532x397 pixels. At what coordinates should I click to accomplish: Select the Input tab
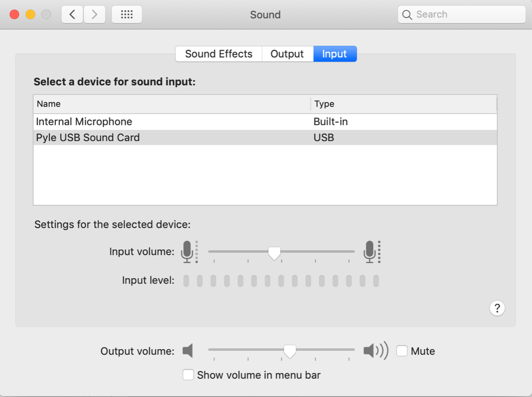335,54
